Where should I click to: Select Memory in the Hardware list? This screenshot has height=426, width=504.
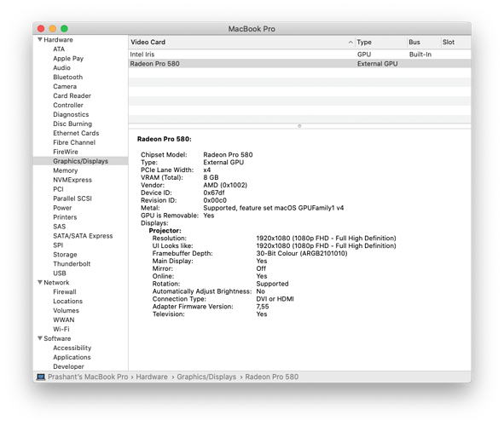coord(66,170)
